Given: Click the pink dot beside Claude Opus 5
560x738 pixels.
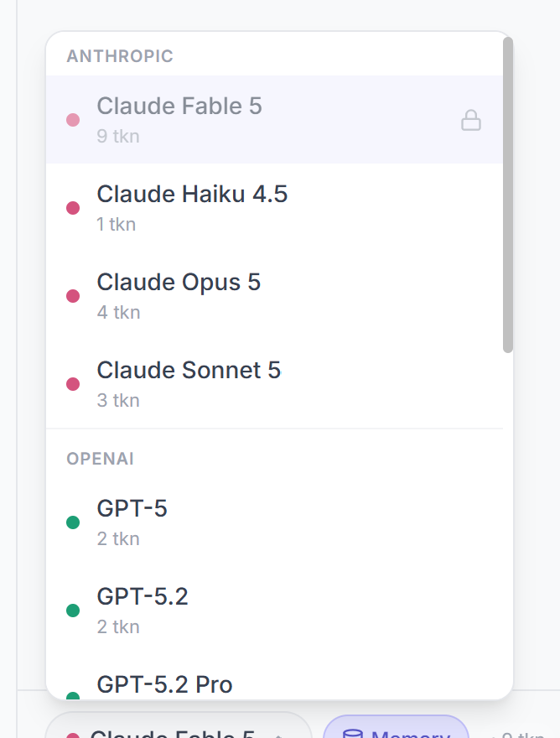Looking at the screenshot, I should point(73,295).
